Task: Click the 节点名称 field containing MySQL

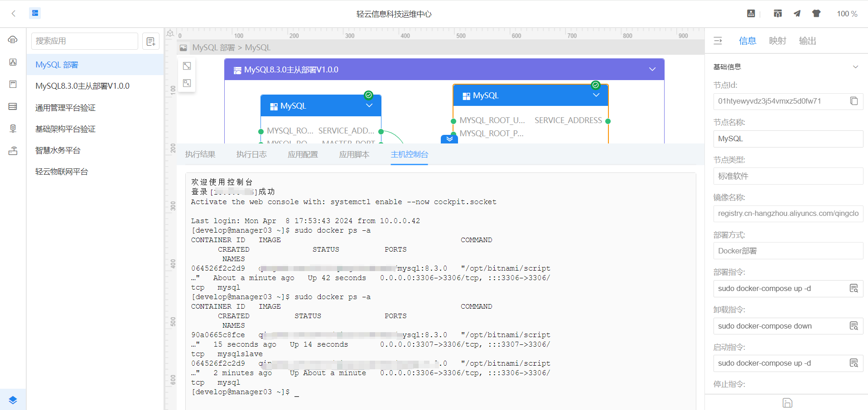Action: (x=788, y=138)
